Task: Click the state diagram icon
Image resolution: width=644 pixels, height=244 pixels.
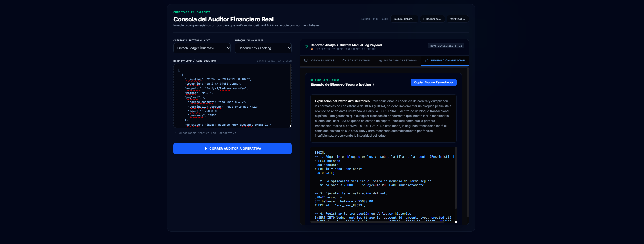Action: coord(380,60)
